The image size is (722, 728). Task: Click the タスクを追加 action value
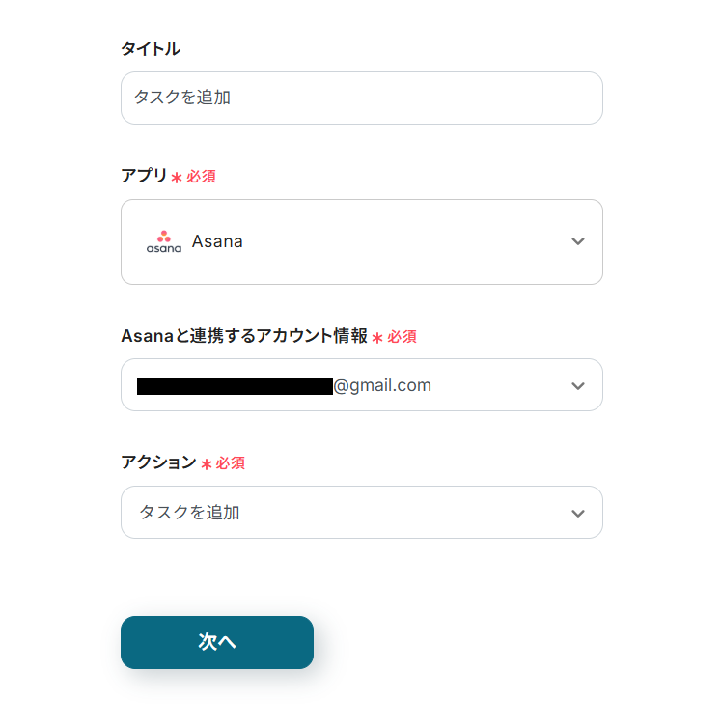[x=189, y=513]
